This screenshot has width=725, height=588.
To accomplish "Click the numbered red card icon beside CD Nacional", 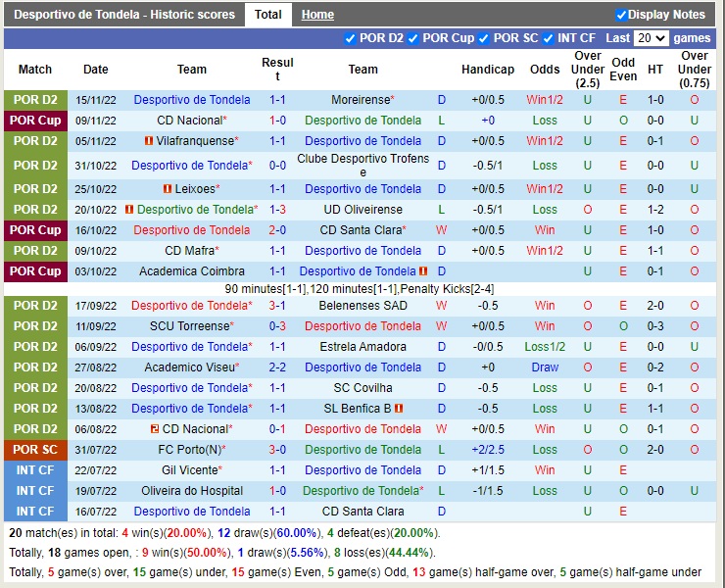I will [155, 429].
